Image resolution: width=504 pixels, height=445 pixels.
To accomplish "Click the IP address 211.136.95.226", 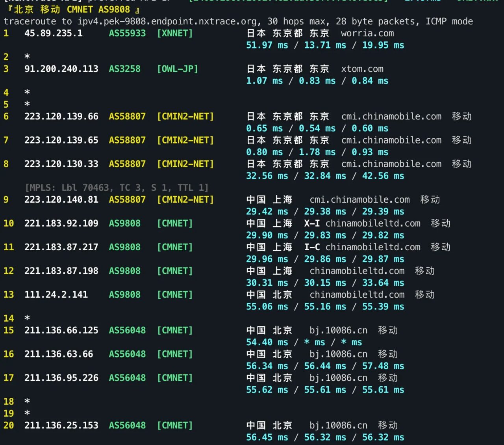I will pos(61,378).
